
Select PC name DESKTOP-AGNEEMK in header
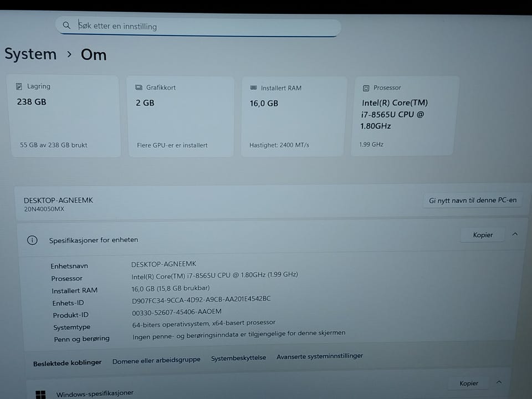[58, 200]
